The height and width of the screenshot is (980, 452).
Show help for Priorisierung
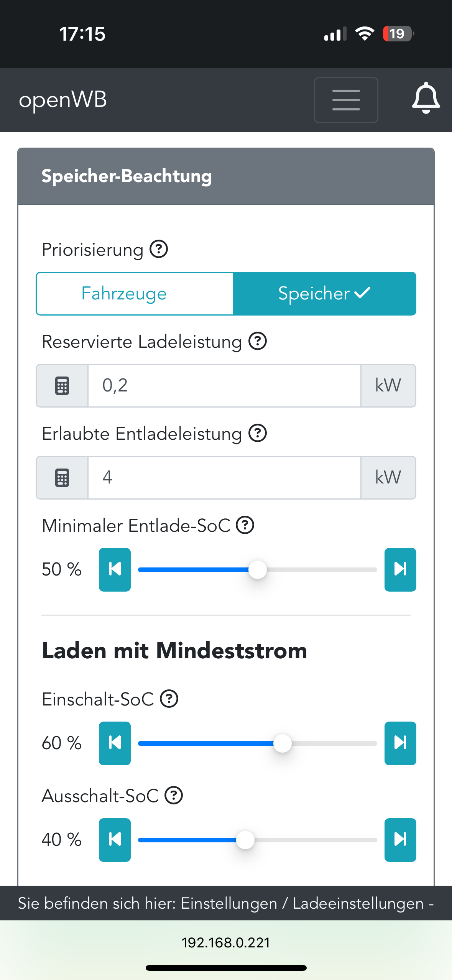coord(159,249)
